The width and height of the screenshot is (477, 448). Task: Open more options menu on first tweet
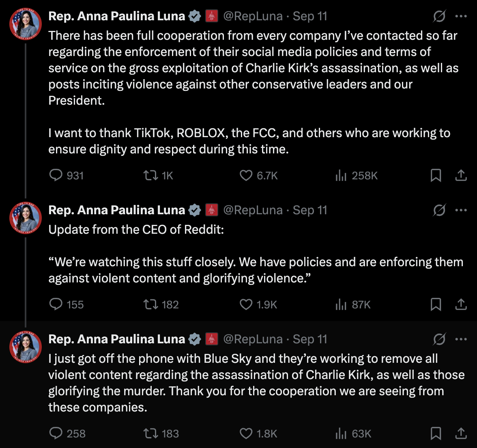[x=461, y=16]
